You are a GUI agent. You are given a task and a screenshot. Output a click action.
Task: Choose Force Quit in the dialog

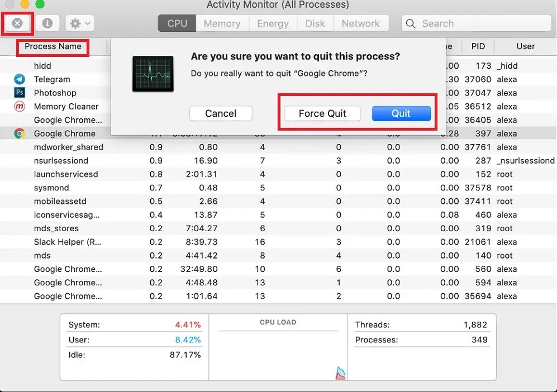pos(322,113)
